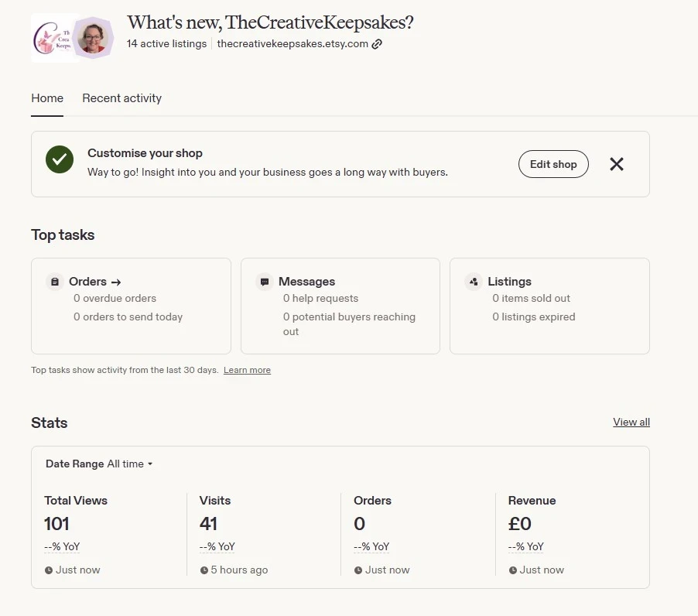Click the clock icon under Orders stat
This screenshot has height=616, width=698.
pos(358,570)
